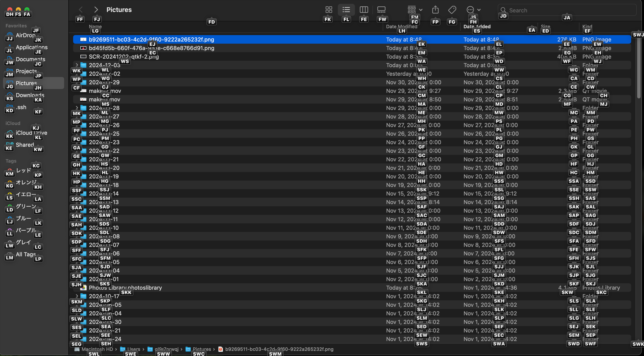Select folder ending -14 from Nov 15
The image size is (644, 356).
tap(352, 193)
